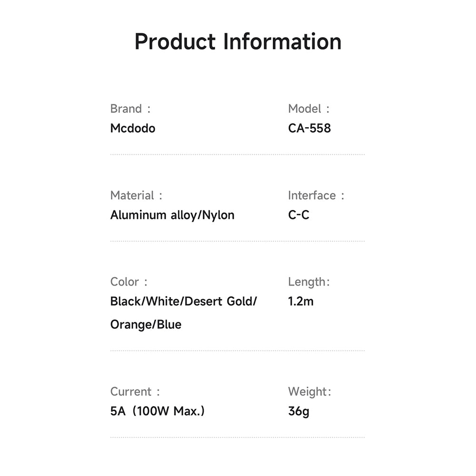Click the Black/White/Desert Gold/ text line
The width and height of the screenshot is (476, 476).
(x=184, y=301)
